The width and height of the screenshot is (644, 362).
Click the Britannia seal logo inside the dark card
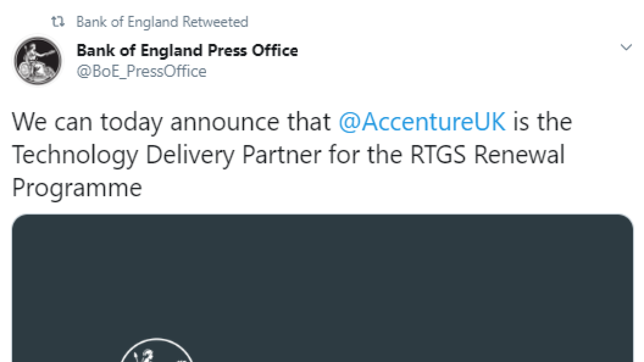click(157, 350)
